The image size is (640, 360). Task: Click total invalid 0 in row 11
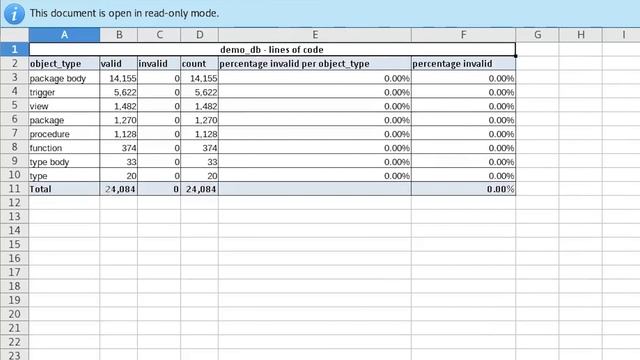pyautogui.click(x=159, y=189)
